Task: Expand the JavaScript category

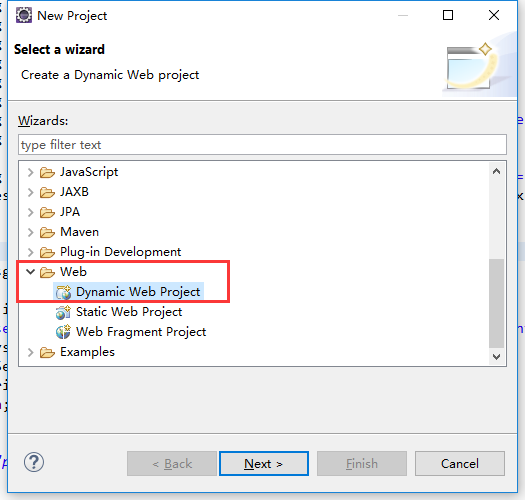Action: pos(30,172)
